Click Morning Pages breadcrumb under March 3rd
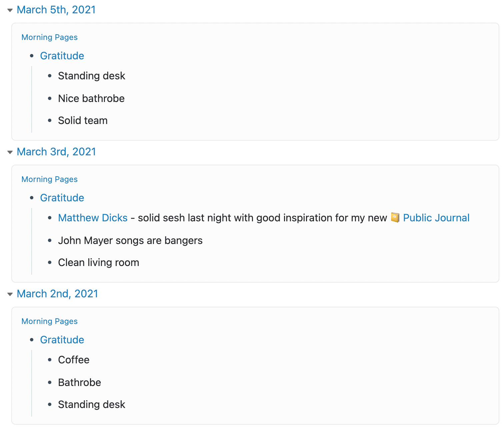Viewport: 504px width, 430px height. (x=49, y=179)
